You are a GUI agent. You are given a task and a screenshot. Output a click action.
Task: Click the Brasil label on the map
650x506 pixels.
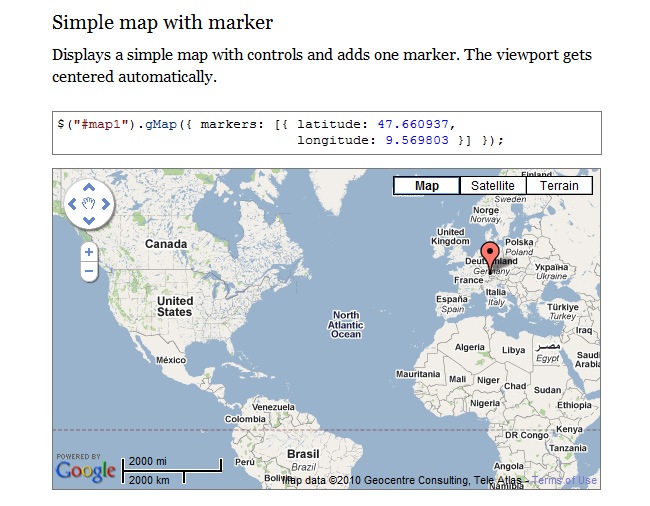pyautogui.click(x=303, y=454)
